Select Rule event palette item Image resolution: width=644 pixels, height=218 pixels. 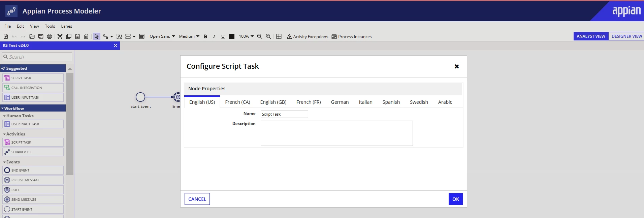(x=33, y=190)
